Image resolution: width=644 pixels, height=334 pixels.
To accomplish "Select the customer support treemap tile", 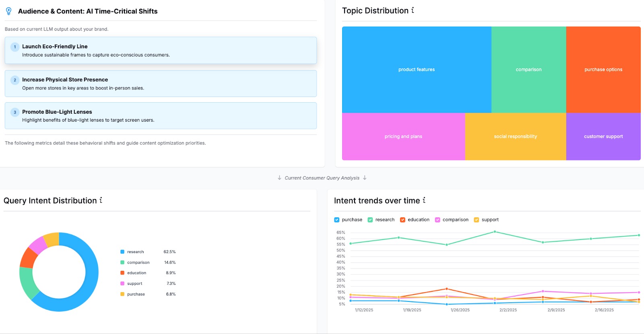I will (x=603, y=136).
